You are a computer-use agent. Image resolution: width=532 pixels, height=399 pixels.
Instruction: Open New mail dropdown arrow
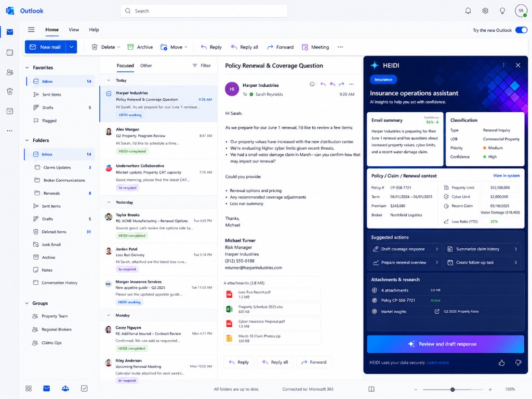[x=72, y=47]
